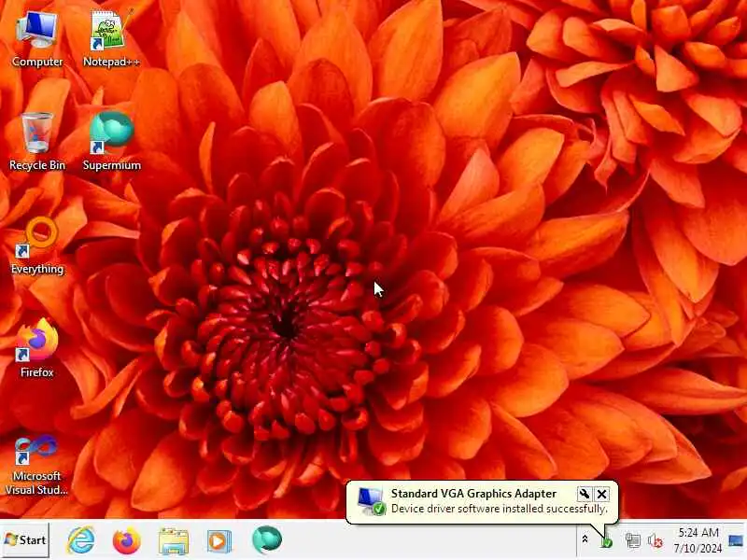
Task: Select the Computer desktop icon
Action: click(37, 40)
